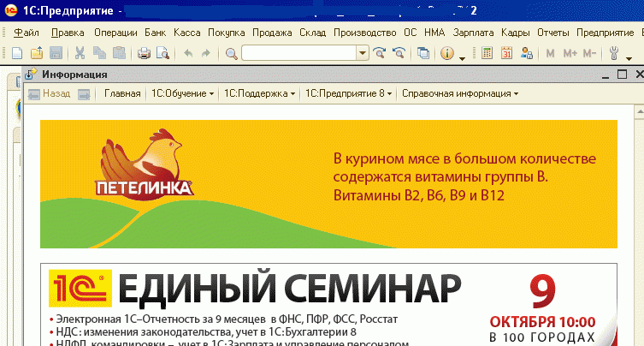
Task: Click the Open file folder icon
Action: coord(37,53)
